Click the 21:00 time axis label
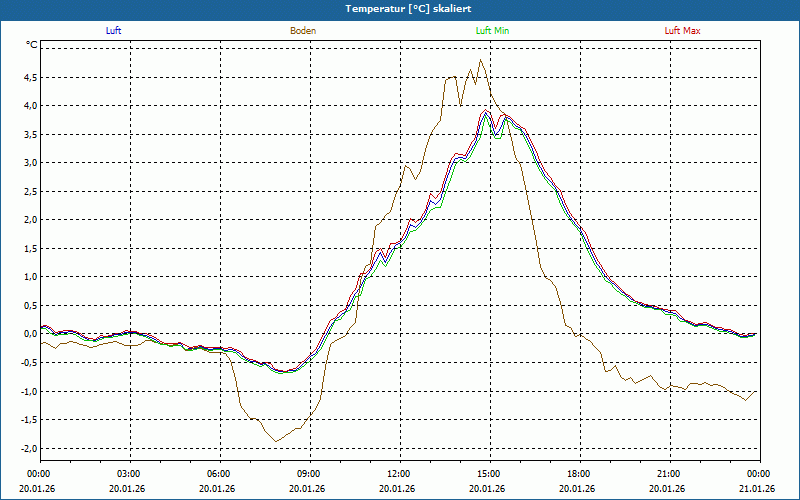 (670, 474)
